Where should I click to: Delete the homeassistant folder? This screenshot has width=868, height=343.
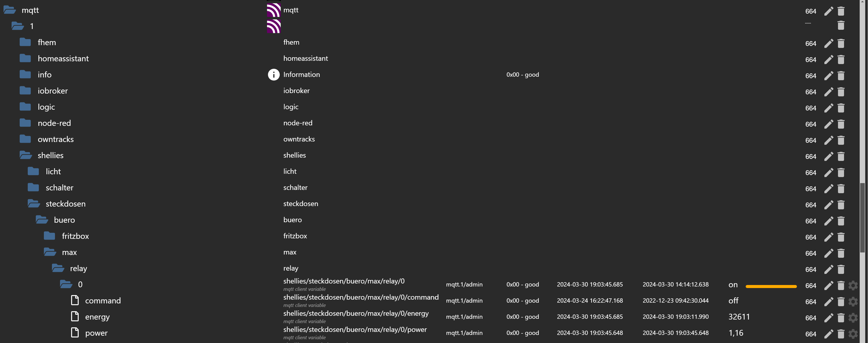pyautogui.click(x=841, y=60)
